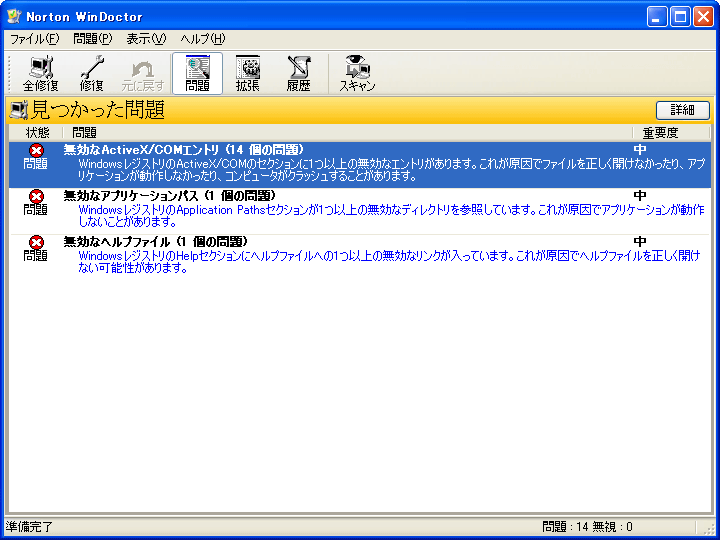
Task: Maximize the Norton WinDoctor window
Action: 680,17
